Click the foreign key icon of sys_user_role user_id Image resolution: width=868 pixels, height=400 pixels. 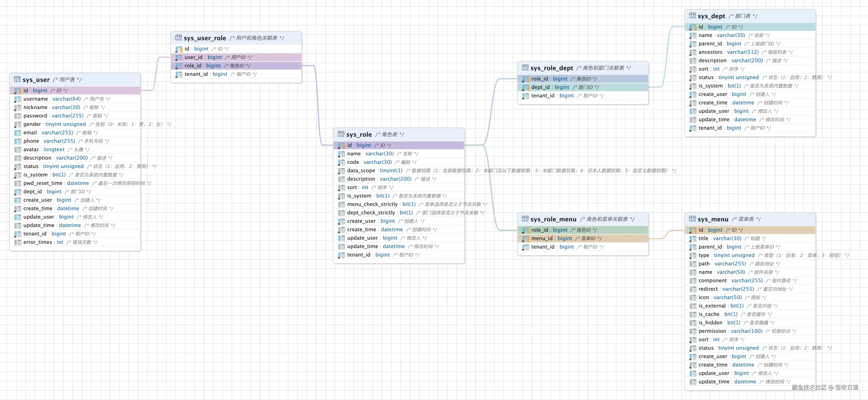click(179, 58)
